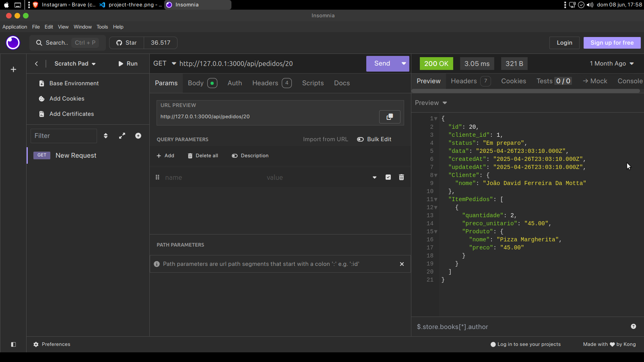Click the trash icon in parameter row

point(401,177)
